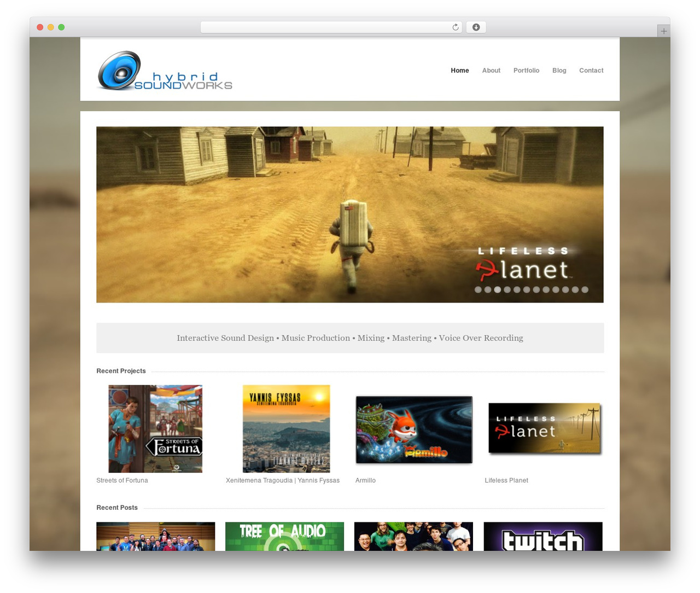
Task: Open the Tree of Audio post thumbnail
Action: click(284, 536)
